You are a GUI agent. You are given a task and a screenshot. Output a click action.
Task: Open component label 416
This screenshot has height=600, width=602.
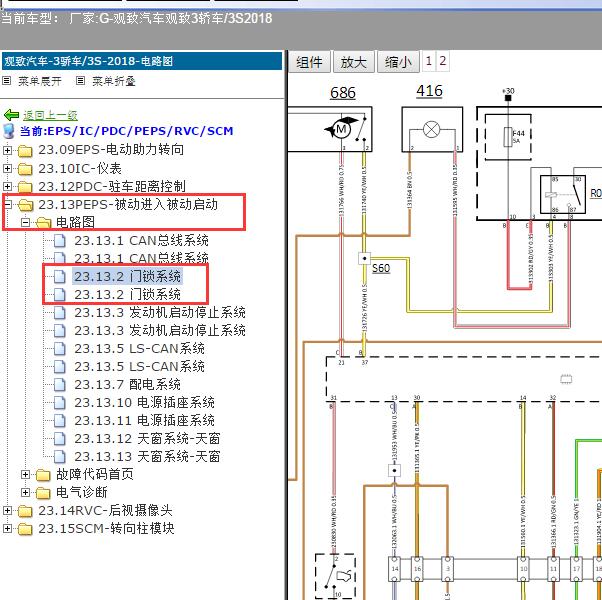[x=430, y=91]
